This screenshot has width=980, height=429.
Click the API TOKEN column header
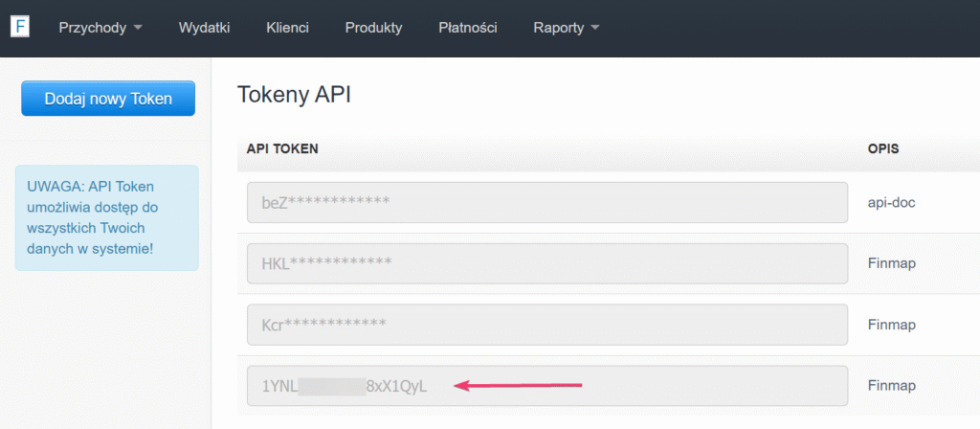point(282,148)
